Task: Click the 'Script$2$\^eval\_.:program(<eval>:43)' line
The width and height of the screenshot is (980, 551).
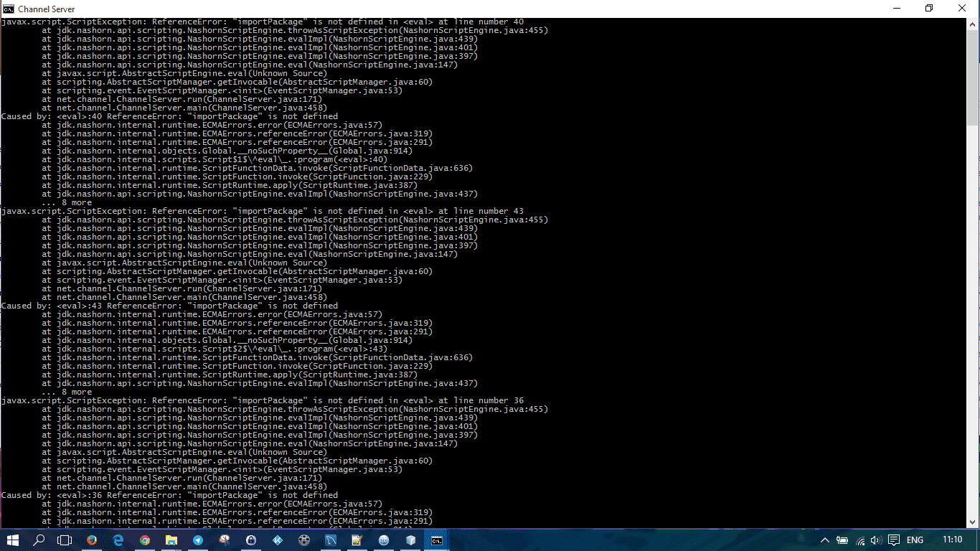Action: click(x=215, y=349)
